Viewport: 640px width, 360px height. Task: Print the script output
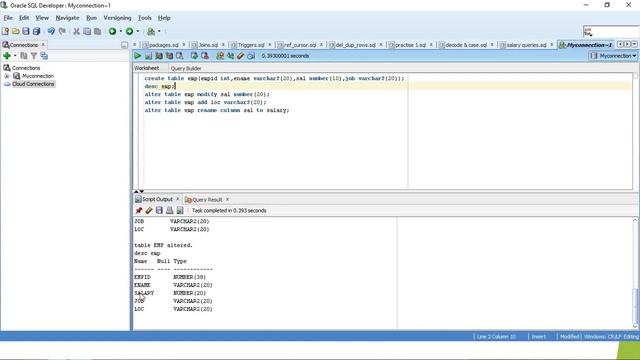(169, 211)
